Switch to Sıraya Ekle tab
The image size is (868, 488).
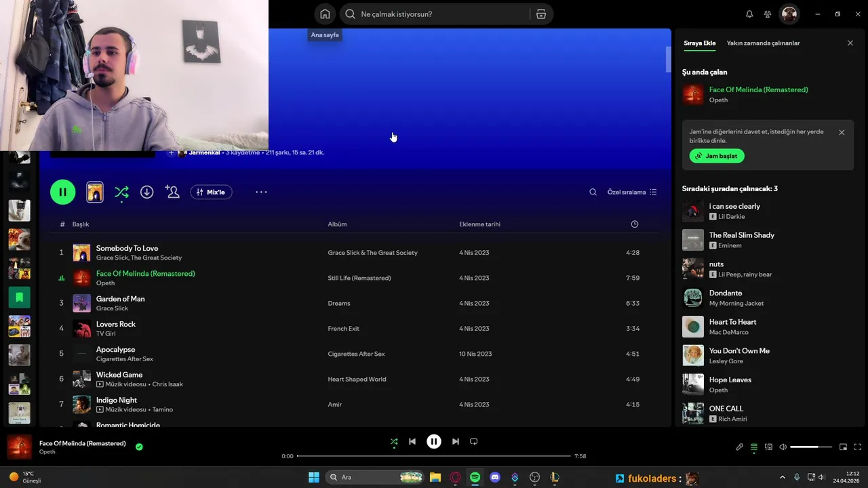(x=699, y=43)
